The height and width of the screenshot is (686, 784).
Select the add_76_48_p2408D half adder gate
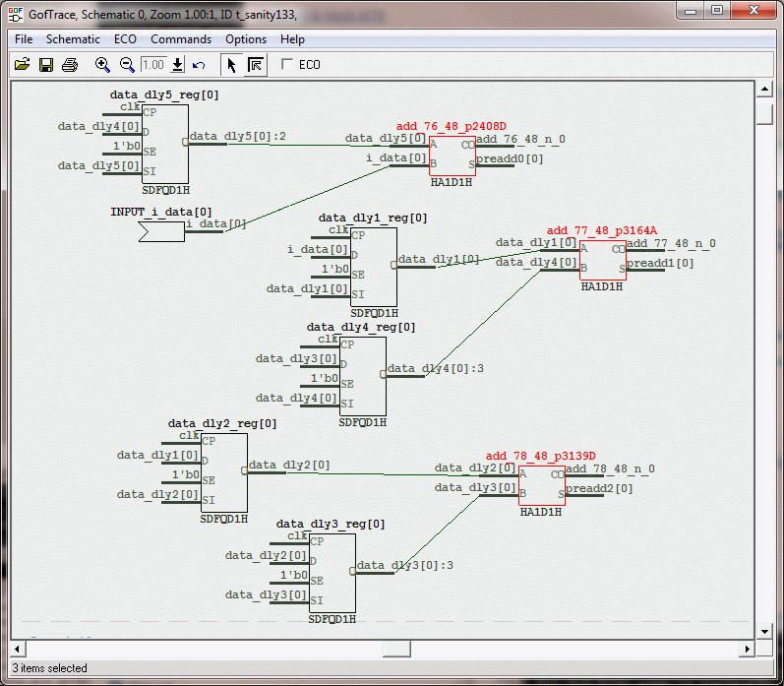coord(452,156)
